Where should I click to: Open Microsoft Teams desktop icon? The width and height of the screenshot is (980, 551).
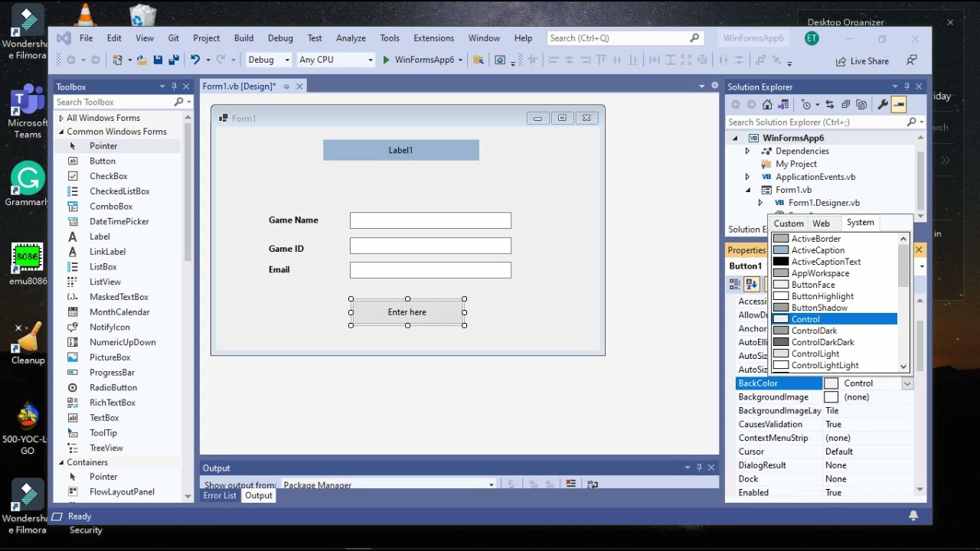pos(28,112)
